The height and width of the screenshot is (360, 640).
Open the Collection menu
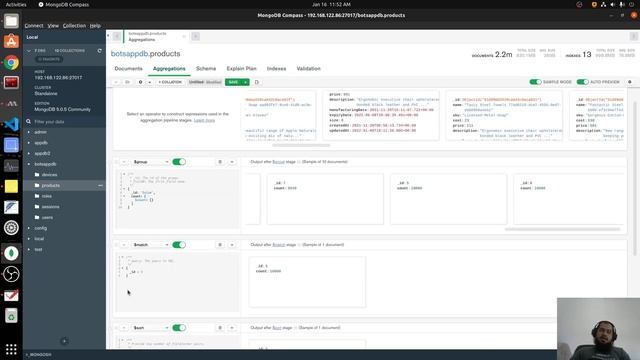(x=74, y=25)
